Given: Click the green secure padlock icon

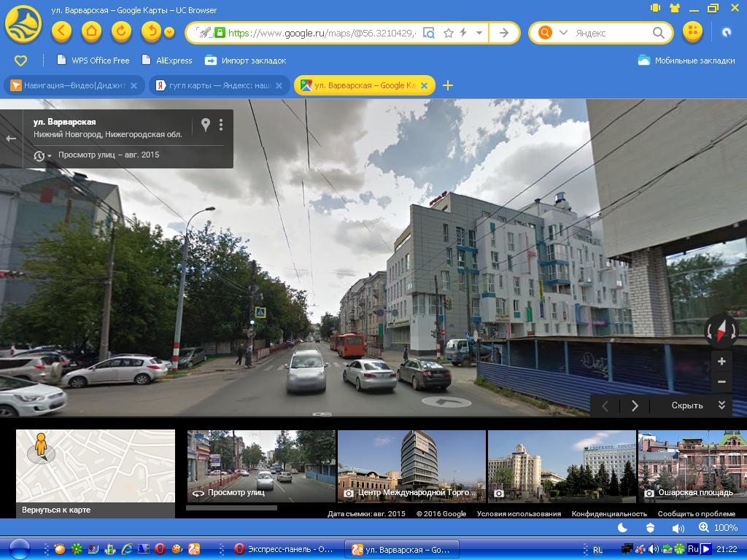Looking at the screenshot, I should tap(220, 33).
